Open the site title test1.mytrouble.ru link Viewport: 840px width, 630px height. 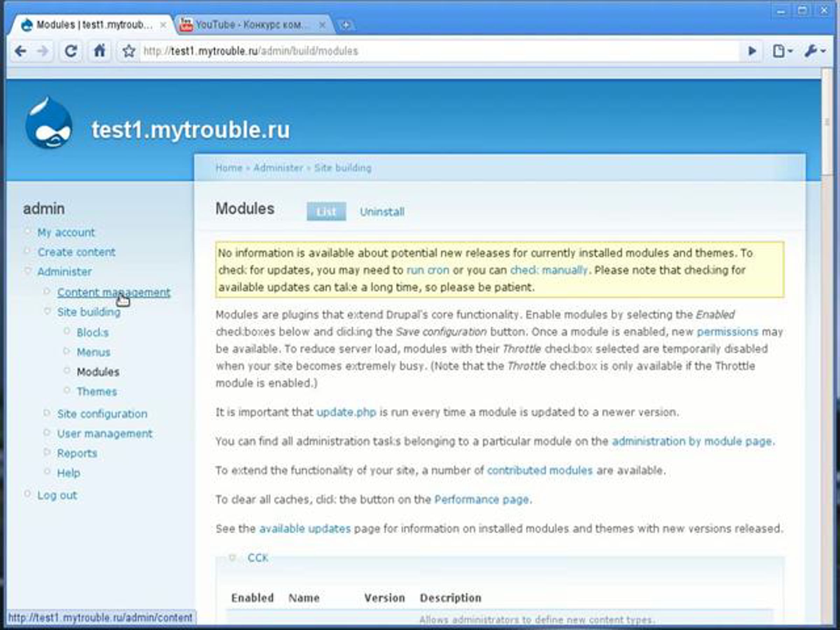click(191, 130)
